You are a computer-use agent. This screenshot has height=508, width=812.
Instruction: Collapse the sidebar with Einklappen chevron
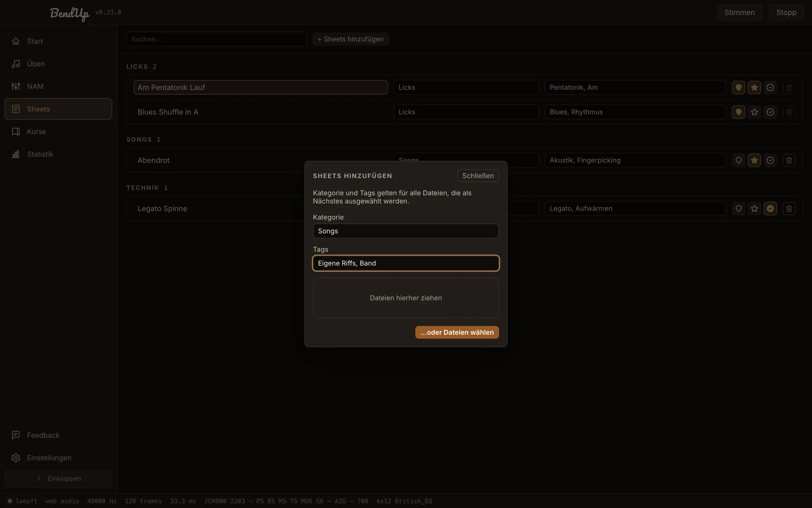tap(58, 479)
